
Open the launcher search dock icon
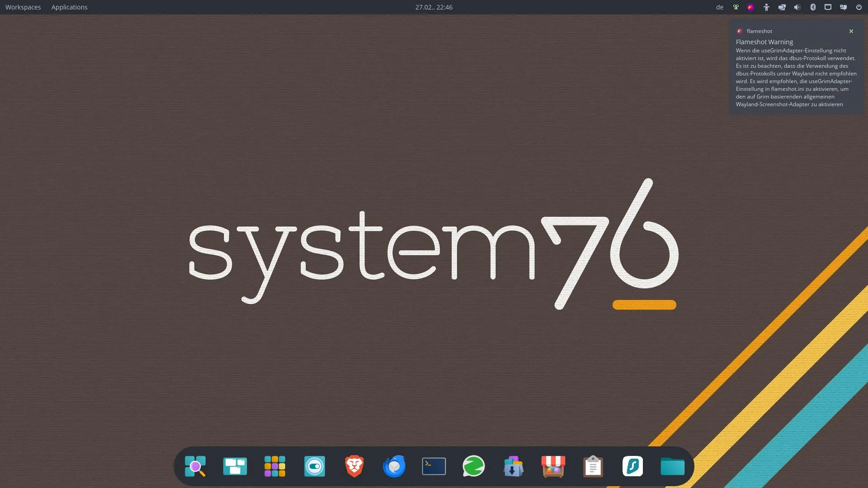(195, 466)
